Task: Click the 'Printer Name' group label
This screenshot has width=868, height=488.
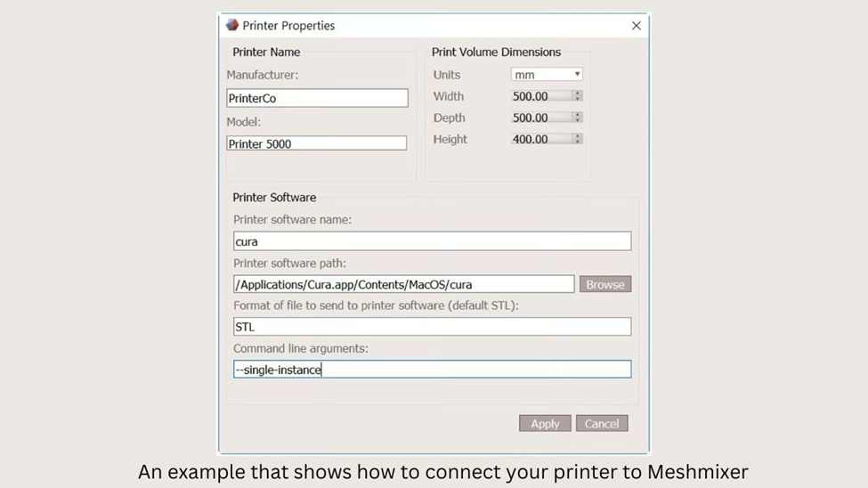Action: [x=266, y=52]
